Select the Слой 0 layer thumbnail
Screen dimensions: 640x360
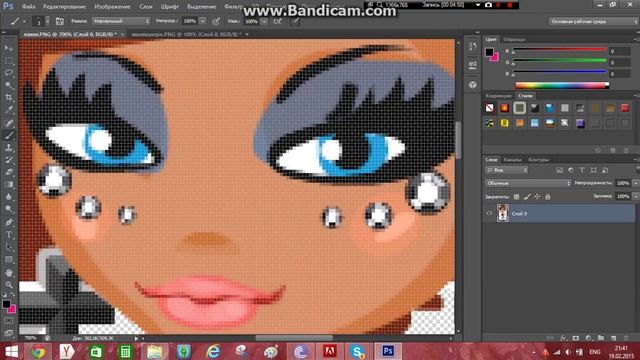click(502, 213)
